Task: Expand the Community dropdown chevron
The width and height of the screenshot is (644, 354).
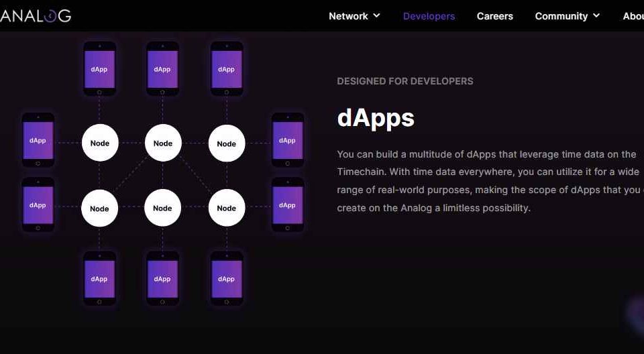Action: [x=596, y=15]
